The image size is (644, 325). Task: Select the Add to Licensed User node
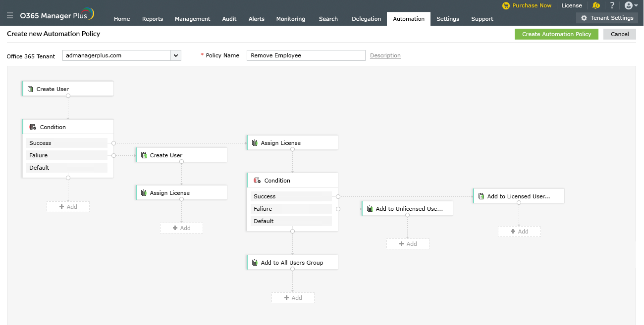(x=519, y=196)
